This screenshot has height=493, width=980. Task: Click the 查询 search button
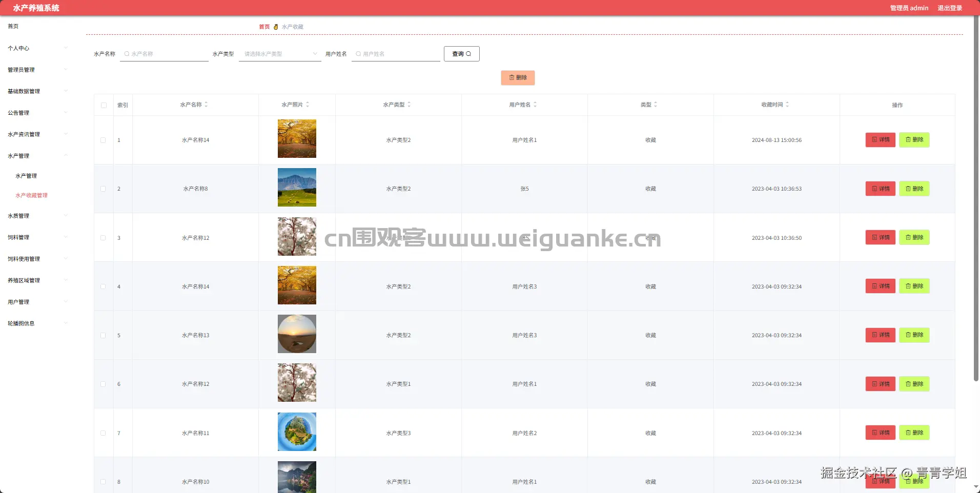461,54
